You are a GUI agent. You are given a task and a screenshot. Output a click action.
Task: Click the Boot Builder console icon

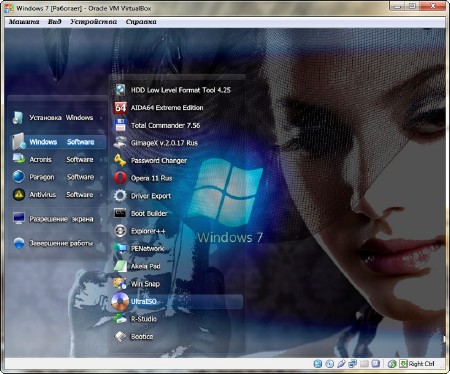coord(120,213)
